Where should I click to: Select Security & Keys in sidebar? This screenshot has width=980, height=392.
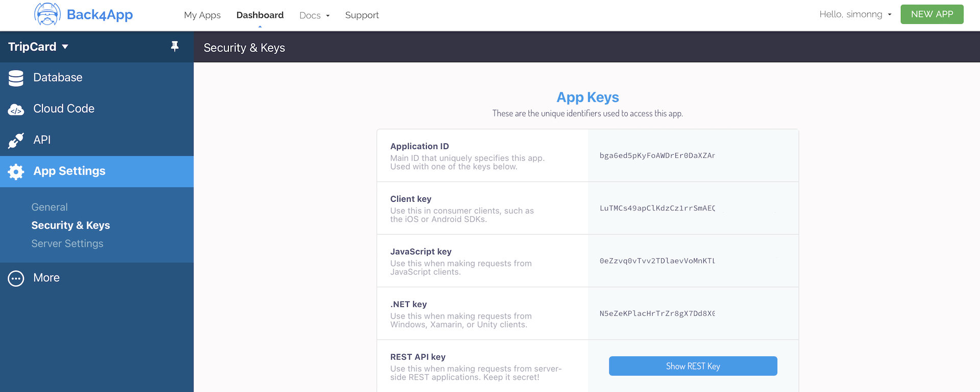pyautogui.click(x=70, y=226)
